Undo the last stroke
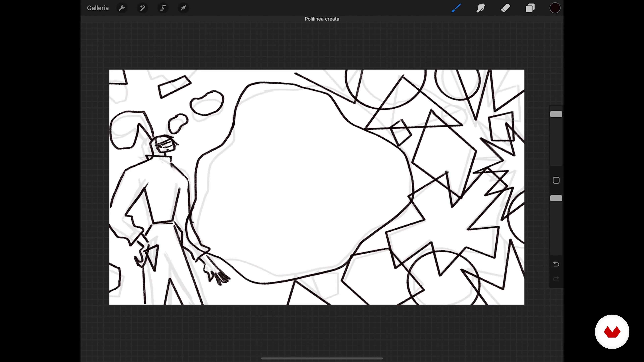This screenshot has width=644, height=362. [556, 264]
